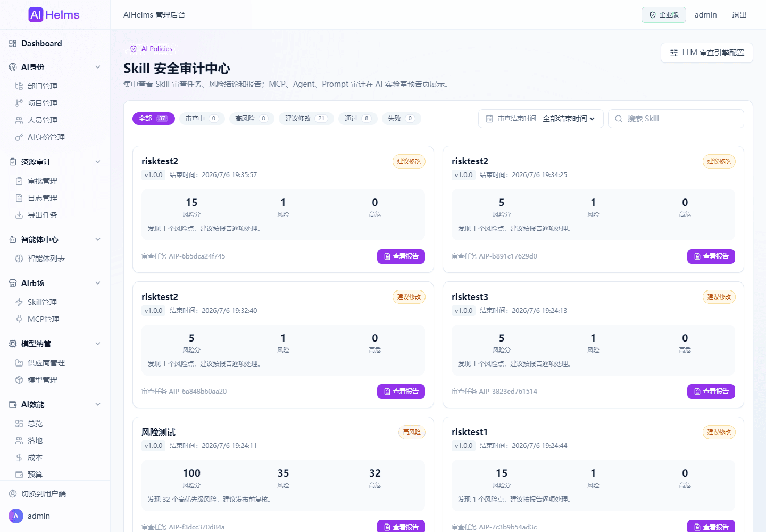Click the 落地 users icon
Viewport: 766px width, 532px height.
[x=19, y=440]
